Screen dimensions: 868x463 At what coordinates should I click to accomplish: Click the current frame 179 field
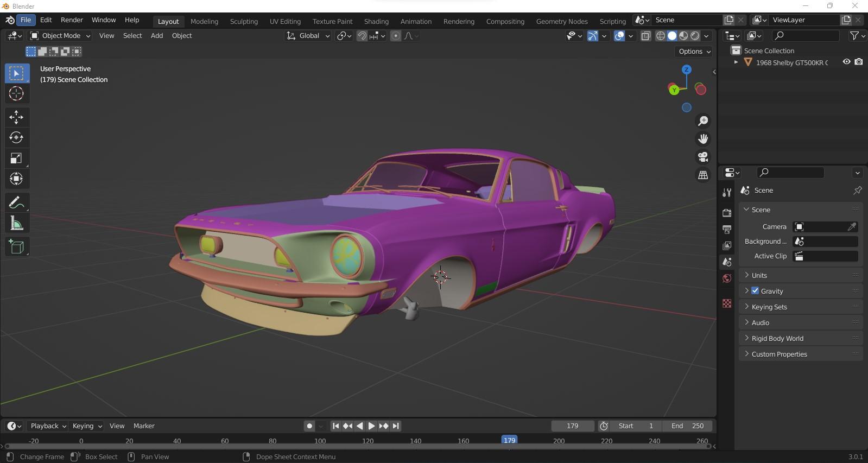573,426
